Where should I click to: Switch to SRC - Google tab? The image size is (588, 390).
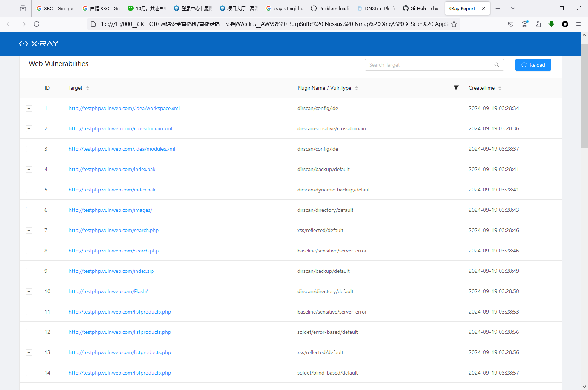coord(55,8)
